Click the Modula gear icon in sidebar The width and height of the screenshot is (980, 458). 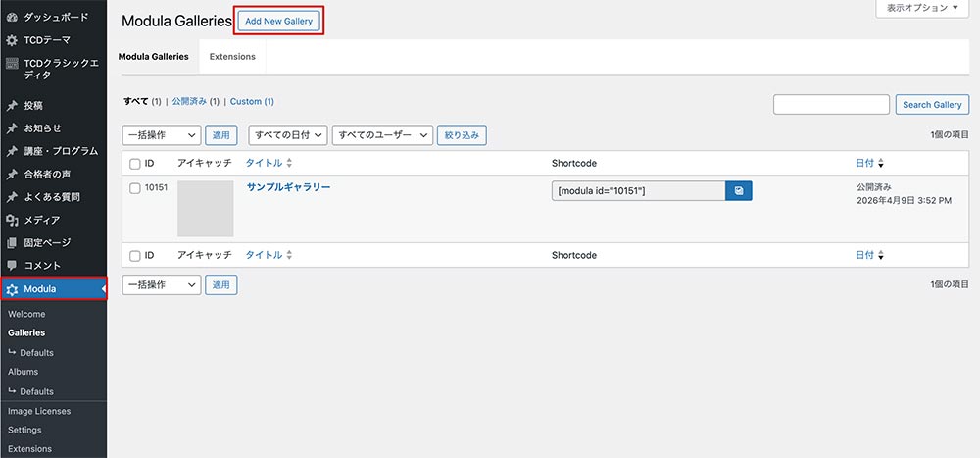[x=12, y=289]
